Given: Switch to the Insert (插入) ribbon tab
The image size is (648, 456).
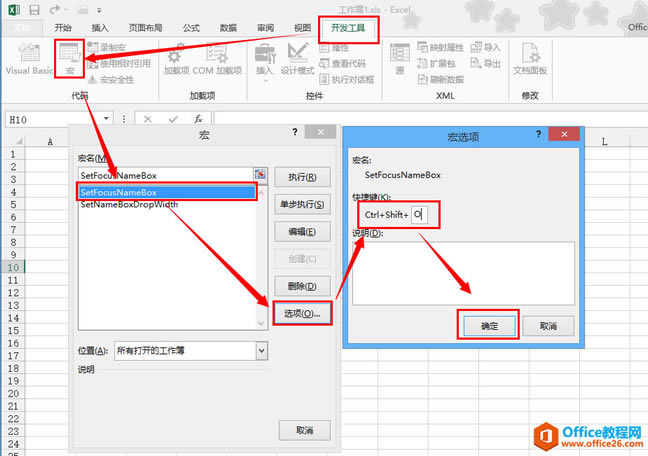Looking at the screenshot, I should tap(100, 28).
